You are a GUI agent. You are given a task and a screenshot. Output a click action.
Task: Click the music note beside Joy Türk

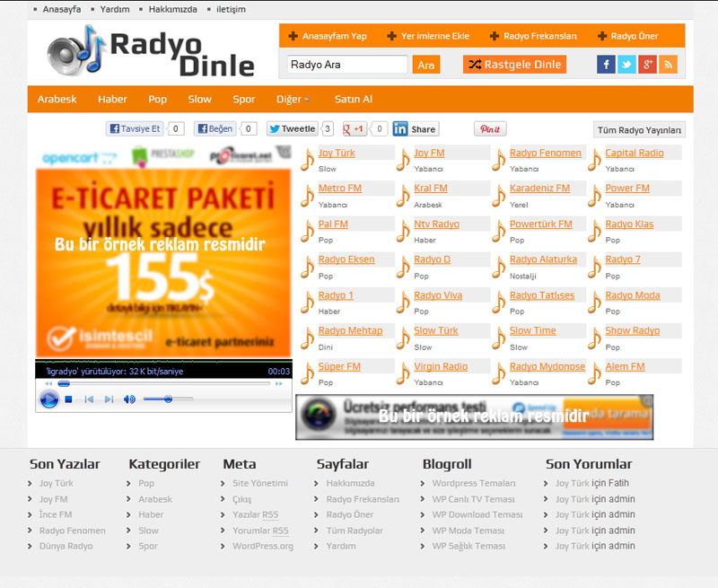pos(308,160)
